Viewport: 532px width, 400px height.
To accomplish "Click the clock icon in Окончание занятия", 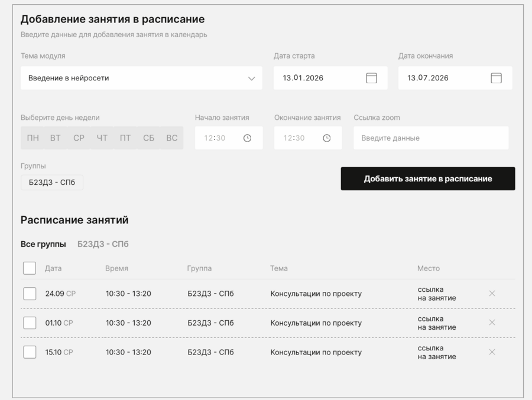I will click(x=327, y=138).
